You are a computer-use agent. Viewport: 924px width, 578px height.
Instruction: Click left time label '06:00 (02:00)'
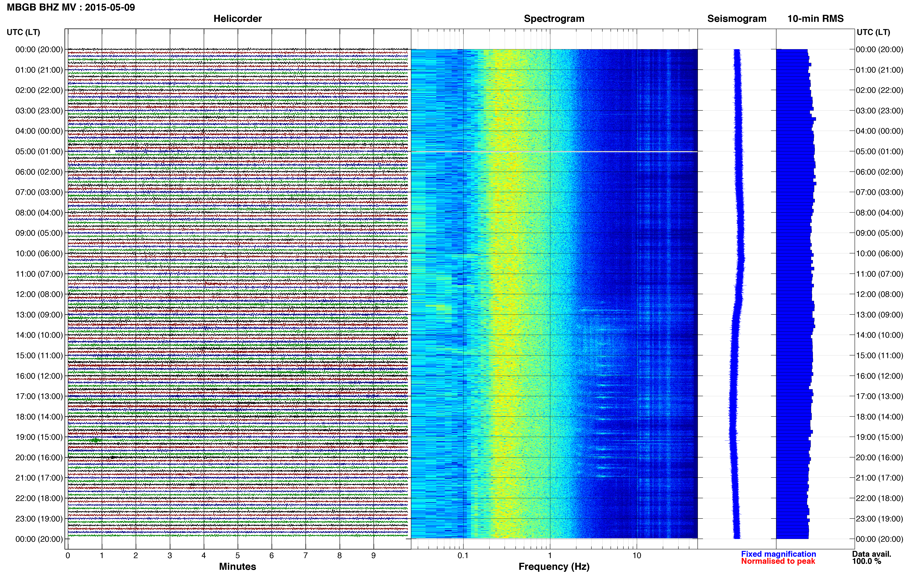[39, 172]
